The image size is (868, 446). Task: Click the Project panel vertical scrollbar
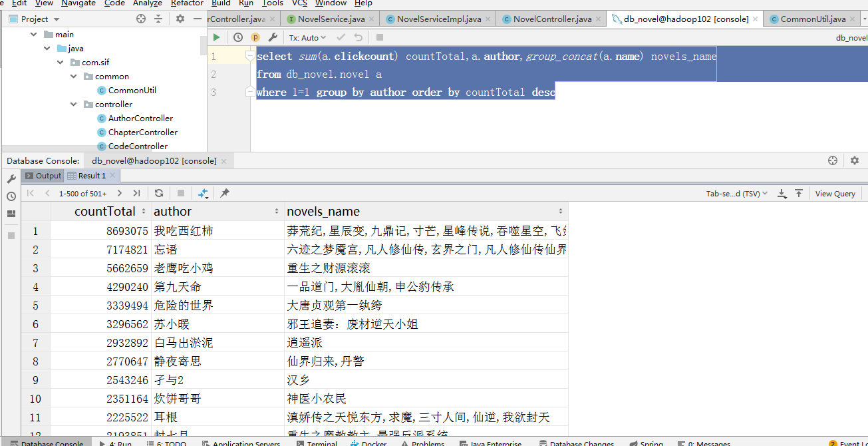[x=203, y=45]
